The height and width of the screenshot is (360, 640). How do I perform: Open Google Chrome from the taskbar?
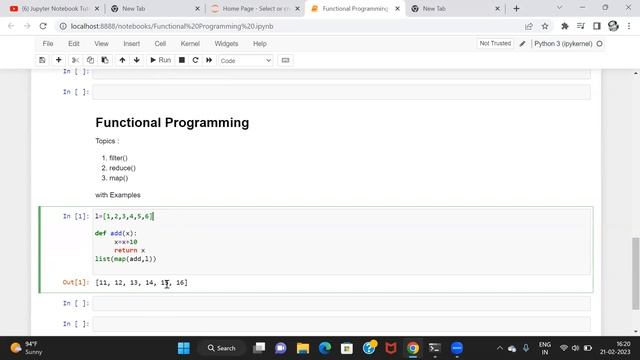413,348
